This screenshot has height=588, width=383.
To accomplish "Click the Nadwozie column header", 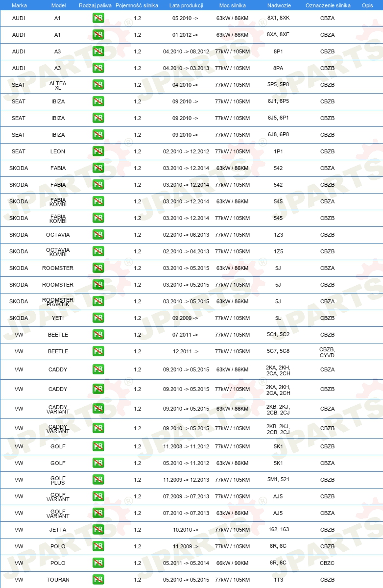I will [x=278, y=5].
